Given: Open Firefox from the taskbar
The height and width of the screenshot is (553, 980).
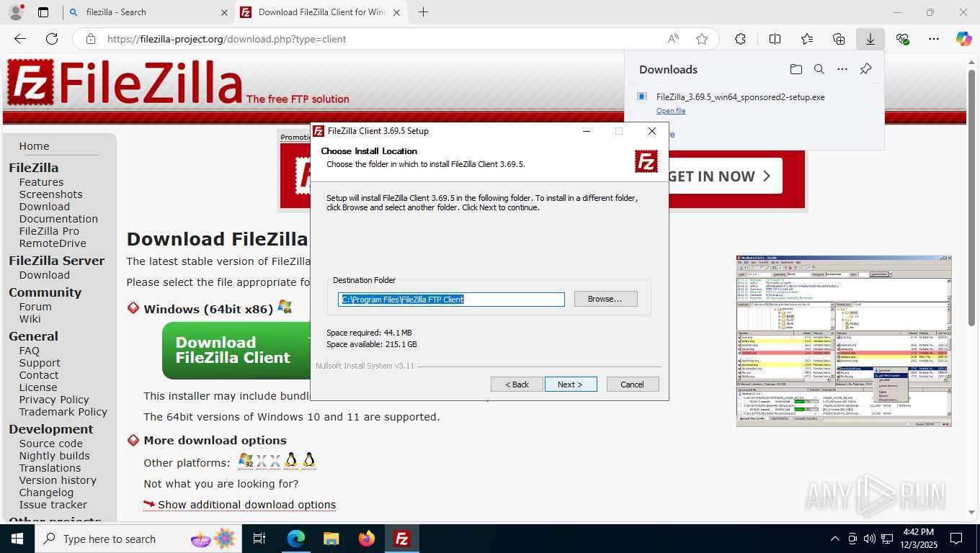Looking at the screenshot, I should [367, 539].
